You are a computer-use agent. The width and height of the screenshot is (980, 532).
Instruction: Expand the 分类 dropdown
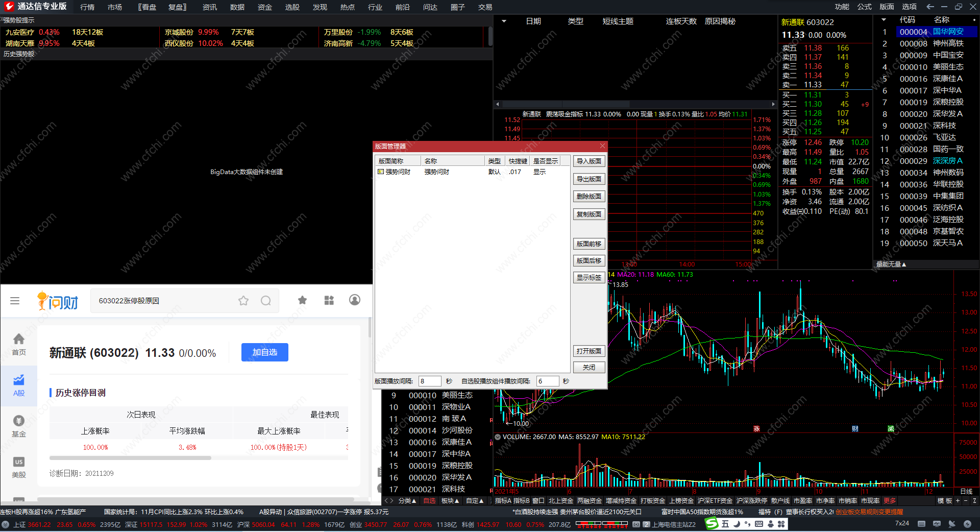(x=407, y=501)
